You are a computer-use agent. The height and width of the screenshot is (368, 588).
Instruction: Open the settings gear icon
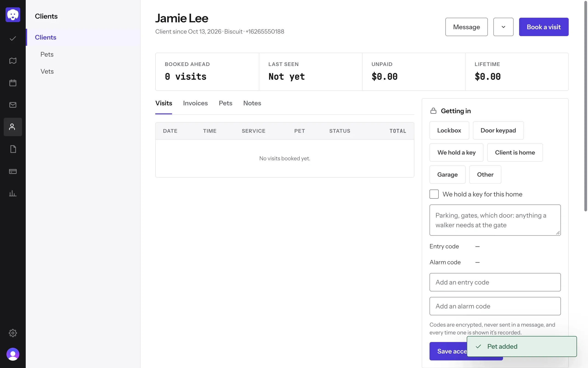click(13, 333)
